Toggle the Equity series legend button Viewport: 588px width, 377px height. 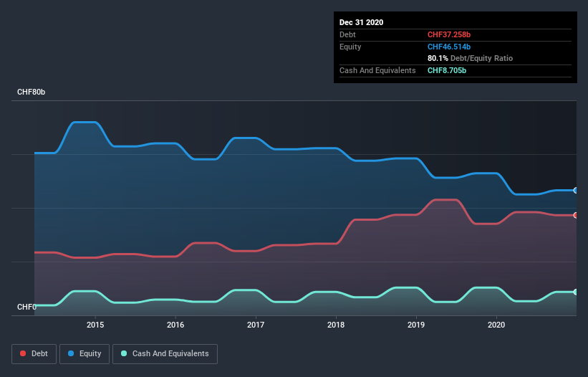[x=85, y=354]
